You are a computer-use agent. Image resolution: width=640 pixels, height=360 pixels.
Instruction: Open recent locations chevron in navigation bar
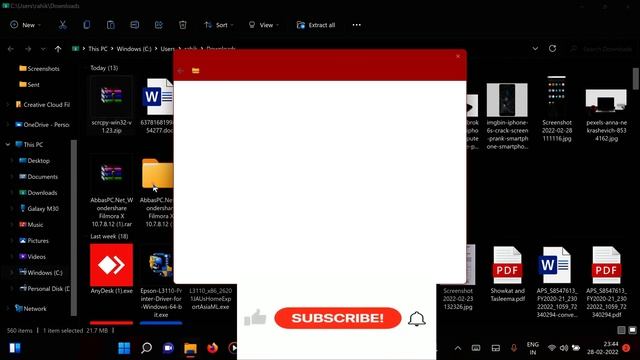pos(43,49)
